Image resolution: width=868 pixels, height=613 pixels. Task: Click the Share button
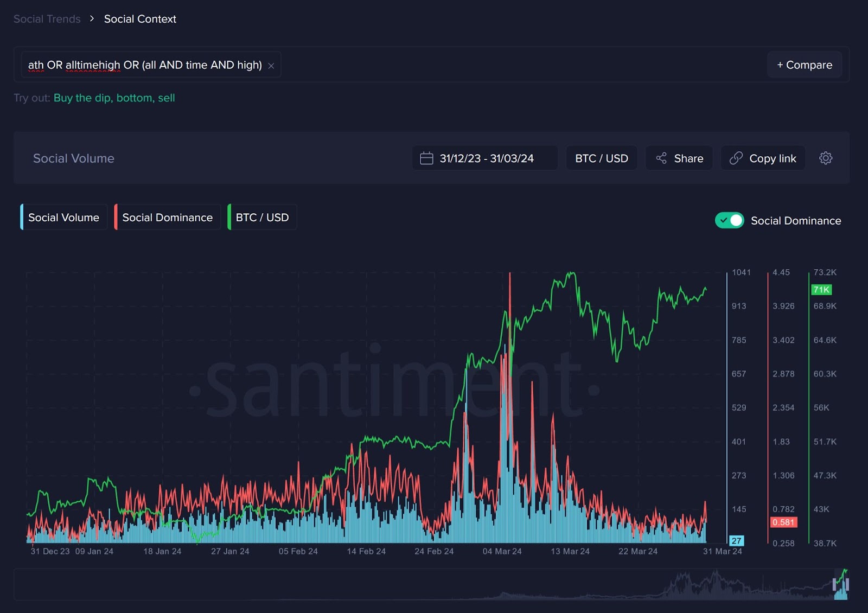pyautogui.click(x=679, y=158)
